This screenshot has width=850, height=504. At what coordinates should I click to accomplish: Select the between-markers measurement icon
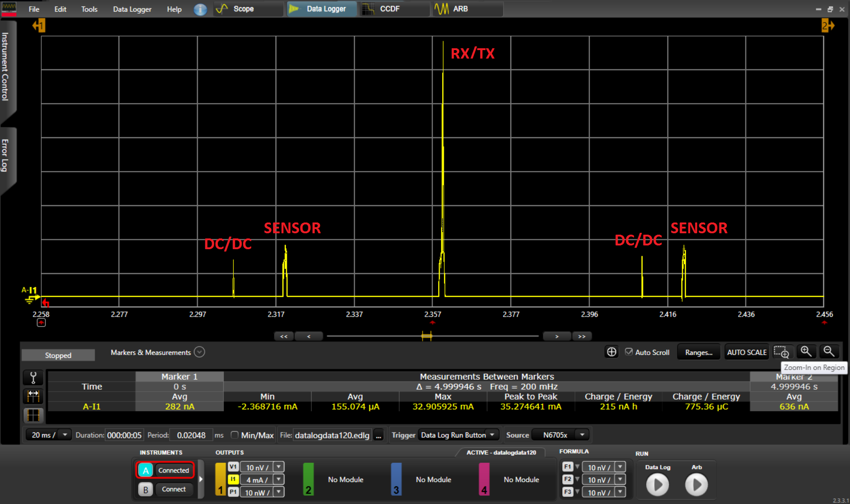[33, 396]
